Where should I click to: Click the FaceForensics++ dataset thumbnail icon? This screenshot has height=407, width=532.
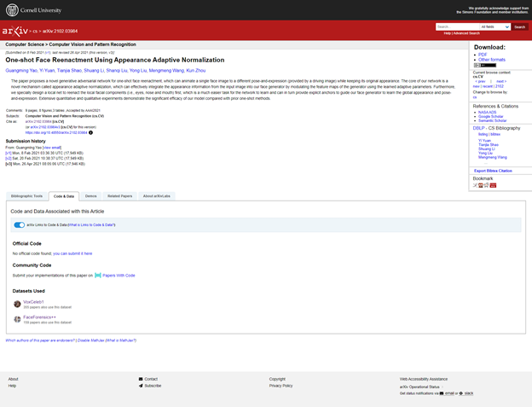click(17, 319)
